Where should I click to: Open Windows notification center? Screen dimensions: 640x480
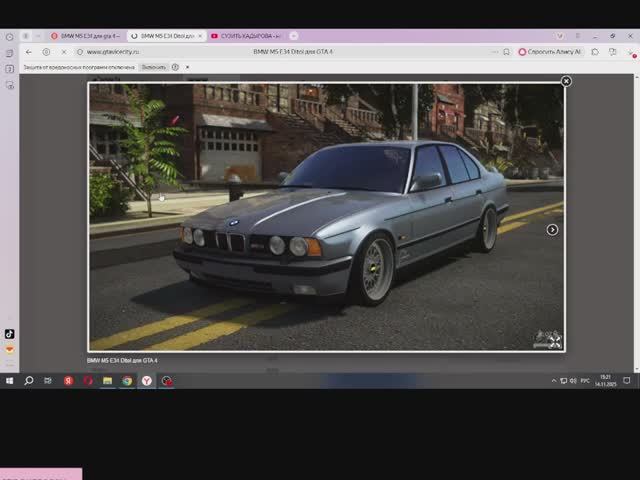pyautogui.click(x=627, y=381)
